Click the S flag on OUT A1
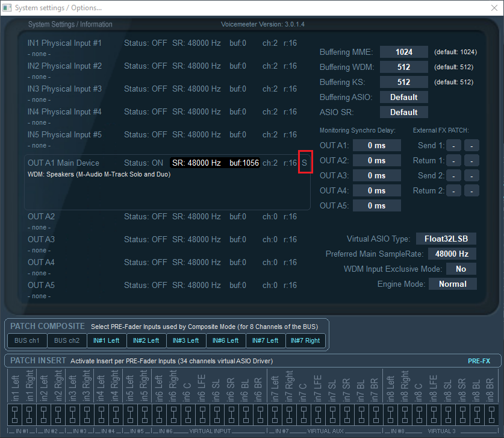This screenshot has width=504, height=438. point(305,163)
